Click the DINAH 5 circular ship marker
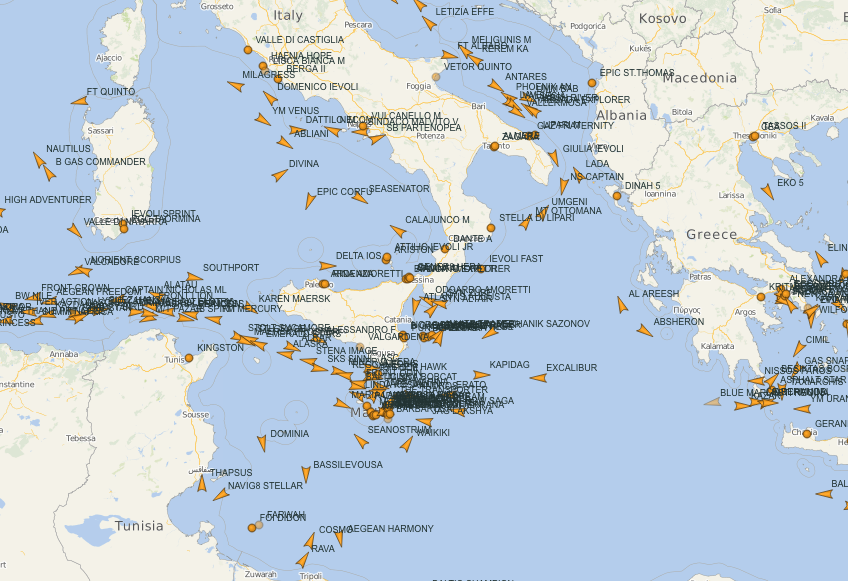This screenshot has height=581, width=848. [x=617, y=196]
